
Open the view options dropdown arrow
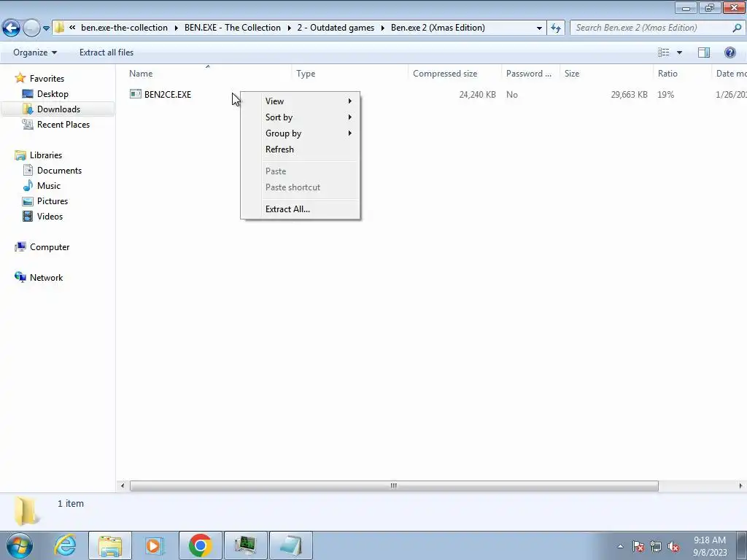679,52
